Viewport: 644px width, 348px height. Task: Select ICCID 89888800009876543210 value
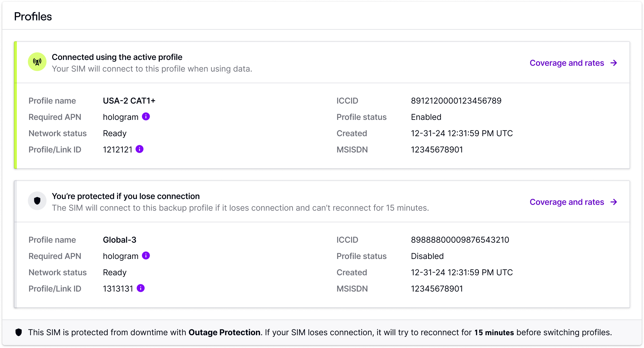pyautogui.click(x=460, y=240)
